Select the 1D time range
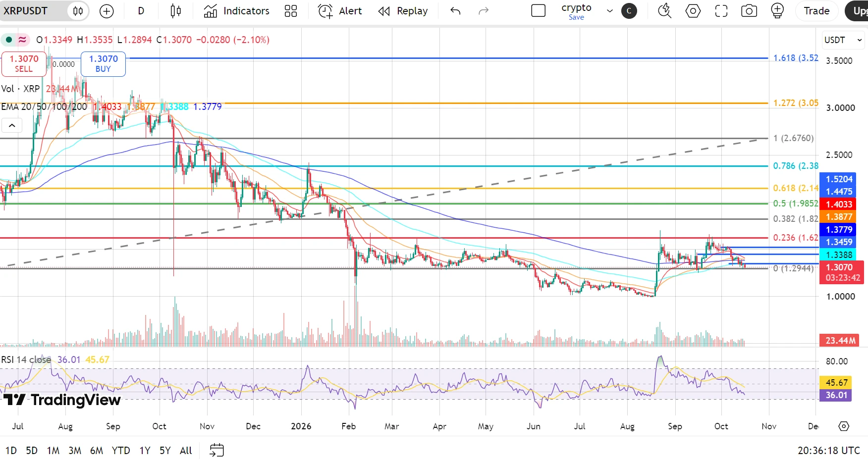 point(11,451)
